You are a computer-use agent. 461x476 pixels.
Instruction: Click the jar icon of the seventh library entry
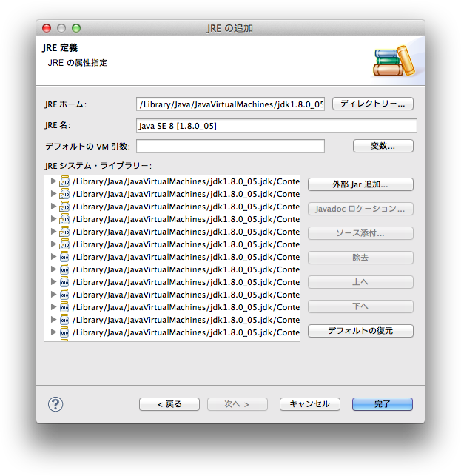tap(64, 257)
